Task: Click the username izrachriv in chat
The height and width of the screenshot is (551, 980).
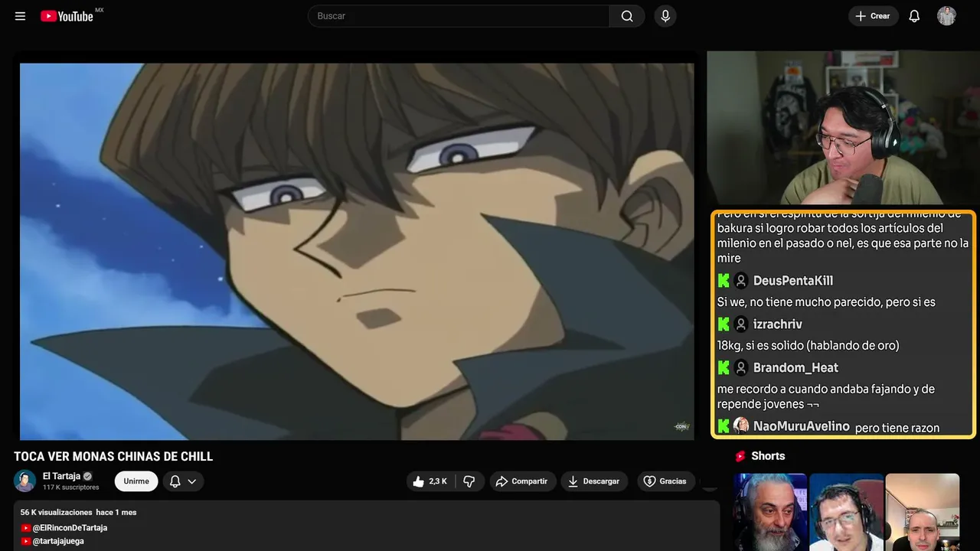Action: pos(778,324)
